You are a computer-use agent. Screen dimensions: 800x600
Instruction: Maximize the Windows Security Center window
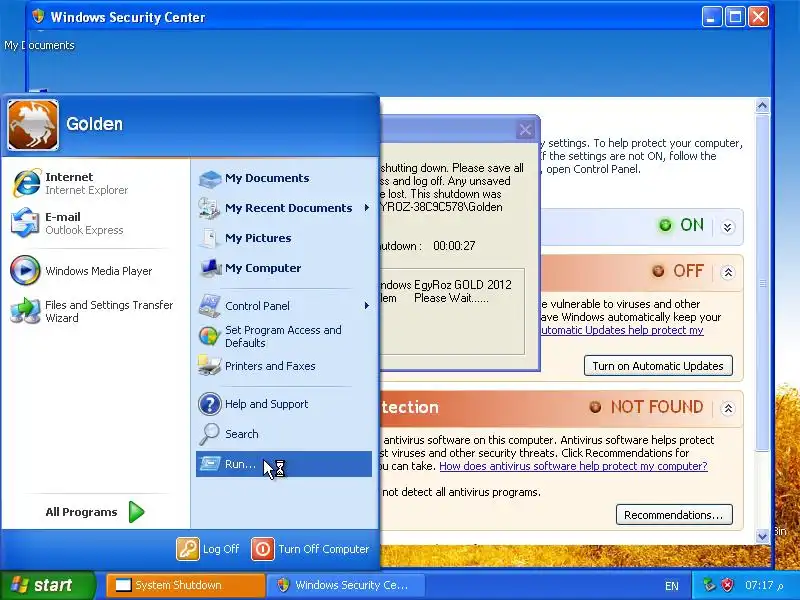pos(735,17)
